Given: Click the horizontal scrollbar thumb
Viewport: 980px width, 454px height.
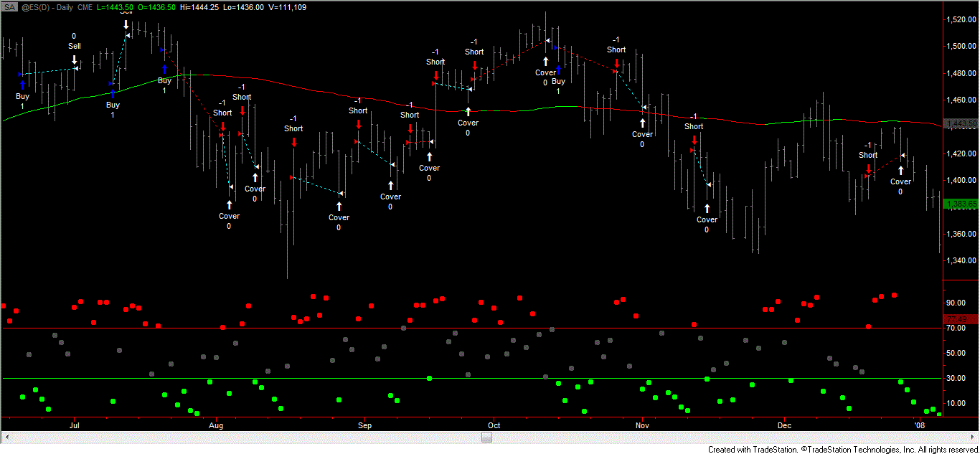Looking at the screenshot, I should (486, 438).
